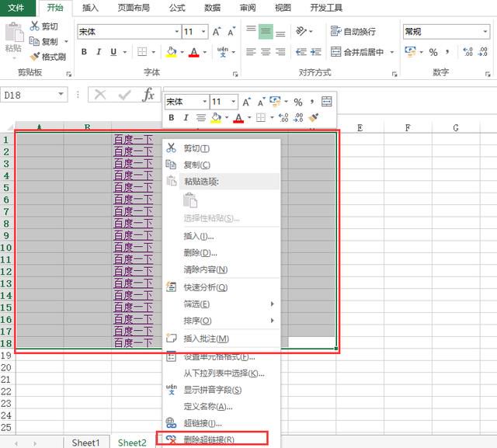Image resolution: width=497 pixels, height=448 pixels.
Task: Click the Borders icon in ribbon
Action: [x=142, y=52]
